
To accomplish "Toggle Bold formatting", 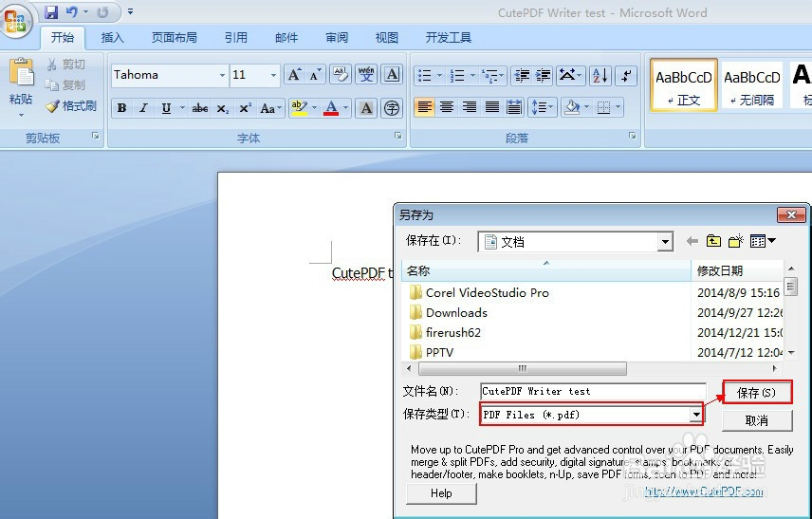I will [x=121, y=108].
